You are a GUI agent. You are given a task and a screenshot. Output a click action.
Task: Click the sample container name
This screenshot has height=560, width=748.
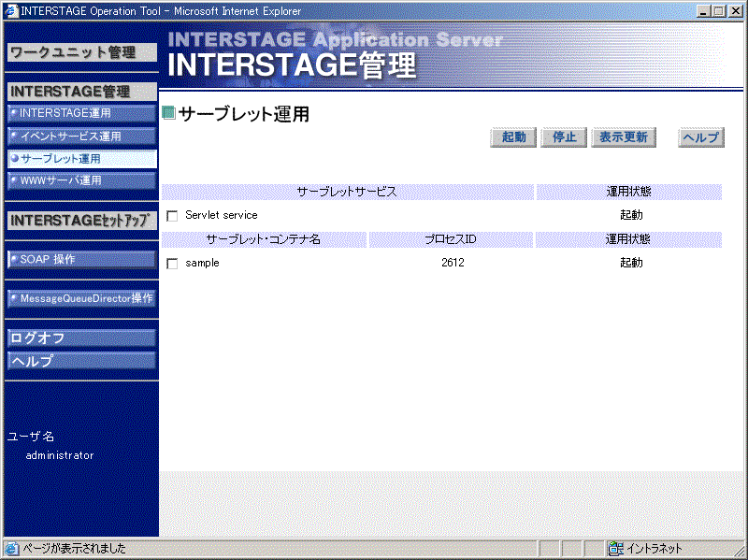coord(202,264)
